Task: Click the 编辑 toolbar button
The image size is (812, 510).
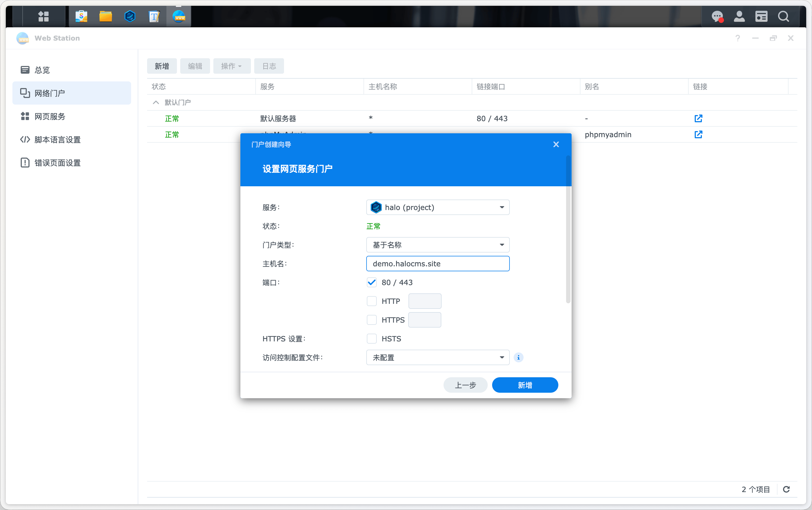Action: [195, 66]
